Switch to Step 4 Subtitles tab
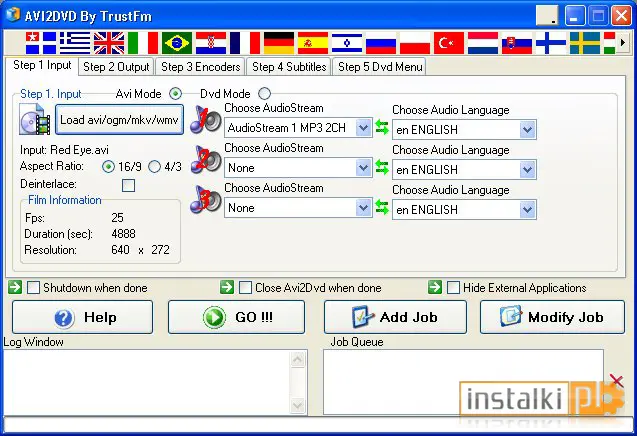This screenshot has width=637, height=436. pos(289,67)
